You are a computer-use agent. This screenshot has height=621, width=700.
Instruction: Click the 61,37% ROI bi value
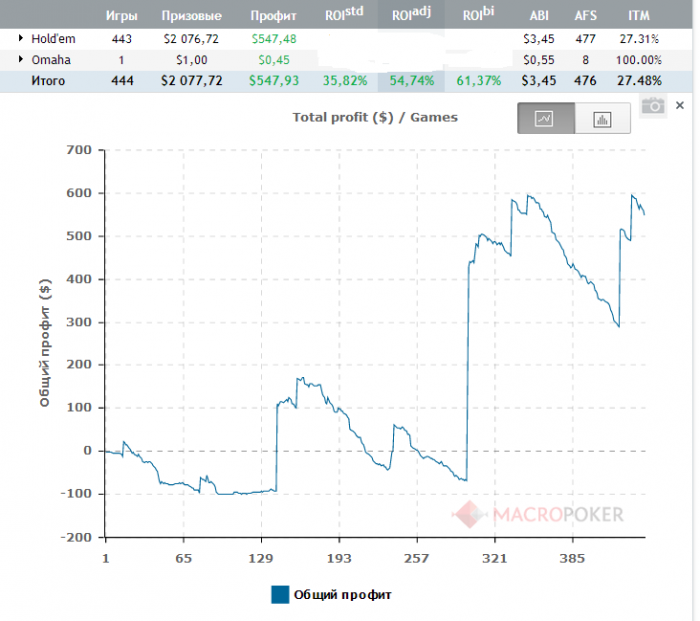[x=479, y=81]
